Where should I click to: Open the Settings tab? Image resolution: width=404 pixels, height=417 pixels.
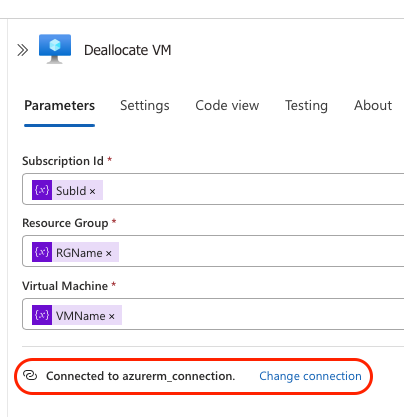(145, 106)
